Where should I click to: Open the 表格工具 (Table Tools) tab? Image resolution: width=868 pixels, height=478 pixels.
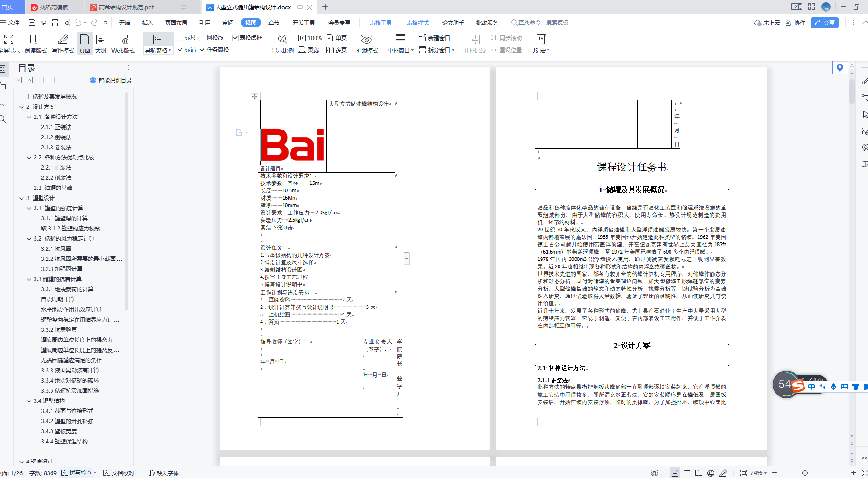point(381,23)
